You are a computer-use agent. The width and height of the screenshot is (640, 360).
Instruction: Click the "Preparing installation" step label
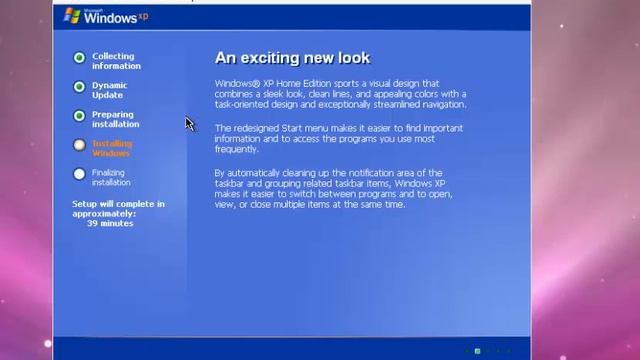coord(116,119)
